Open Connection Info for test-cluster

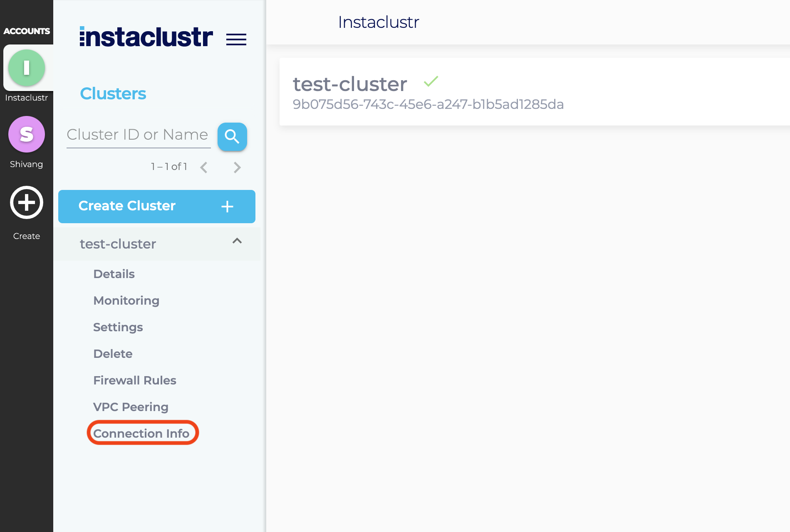click(x=142, y=433)
